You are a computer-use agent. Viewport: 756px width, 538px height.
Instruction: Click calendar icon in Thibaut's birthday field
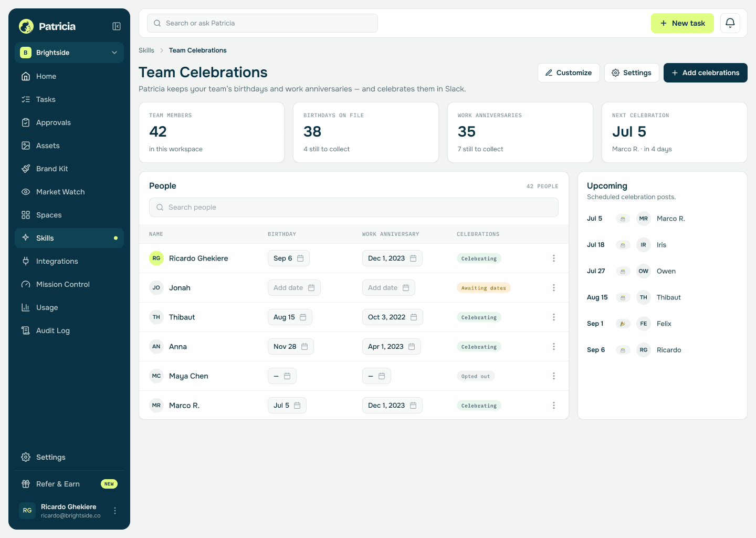click(x=303, y=317)
